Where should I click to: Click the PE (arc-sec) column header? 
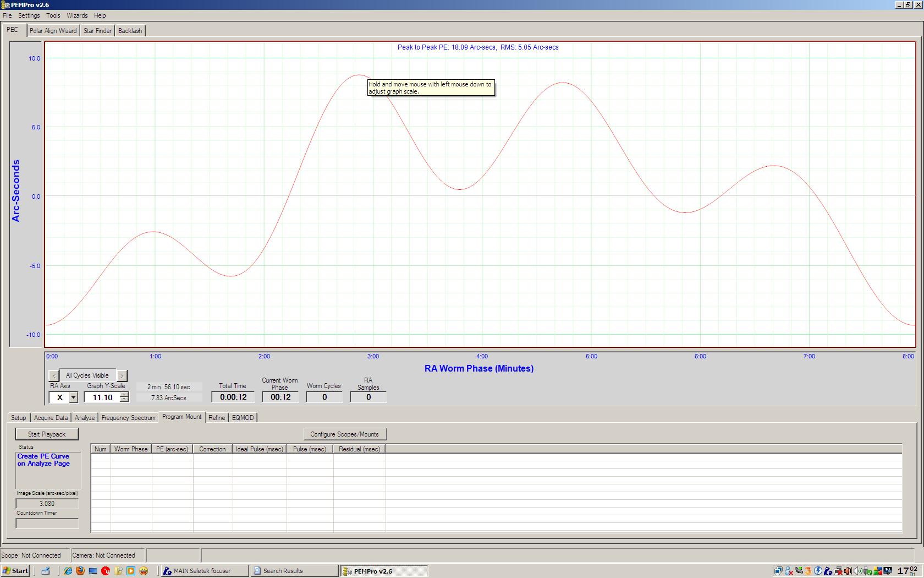(x=172, y=449)
